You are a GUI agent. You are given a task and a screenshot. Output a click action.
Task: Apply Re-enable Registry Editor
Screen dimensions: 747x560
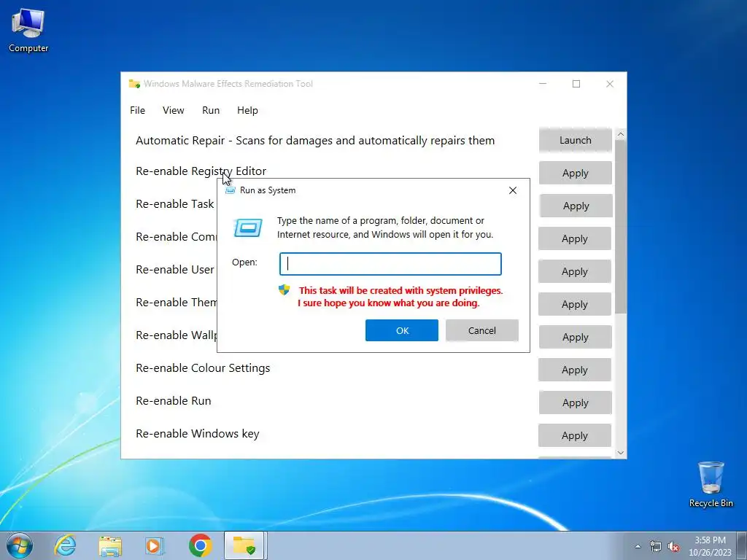tap(575, 173)
